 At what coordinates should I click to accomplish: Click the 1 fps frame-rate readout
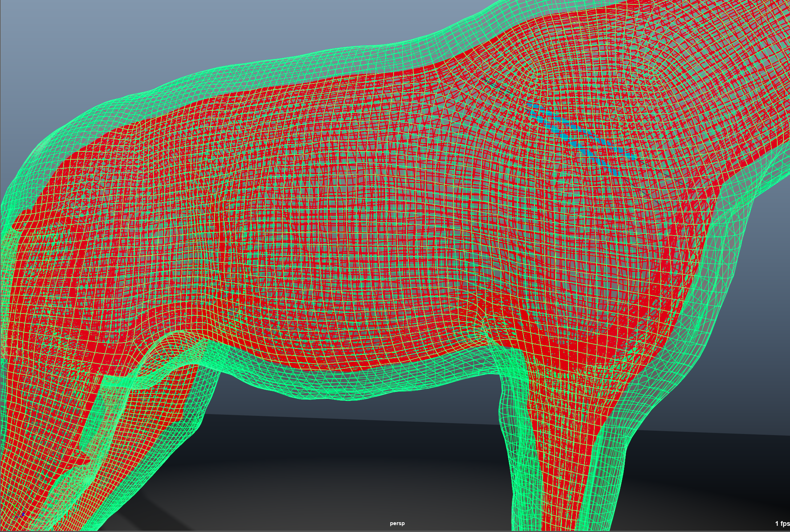(x=782, y=523)
